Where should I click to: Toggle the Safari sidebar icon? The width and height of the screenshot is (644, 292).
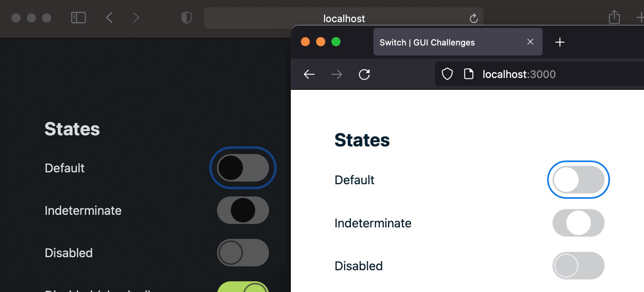coord(78,18)
